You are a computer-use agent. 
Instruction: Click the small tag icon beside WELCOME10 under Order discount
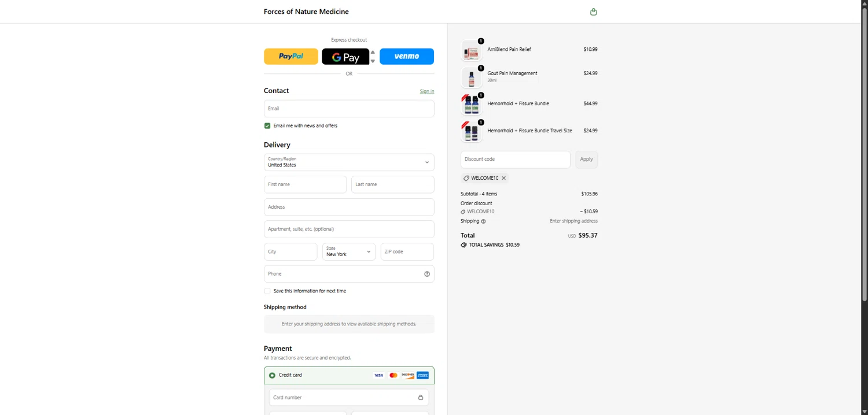click(463, 212)
